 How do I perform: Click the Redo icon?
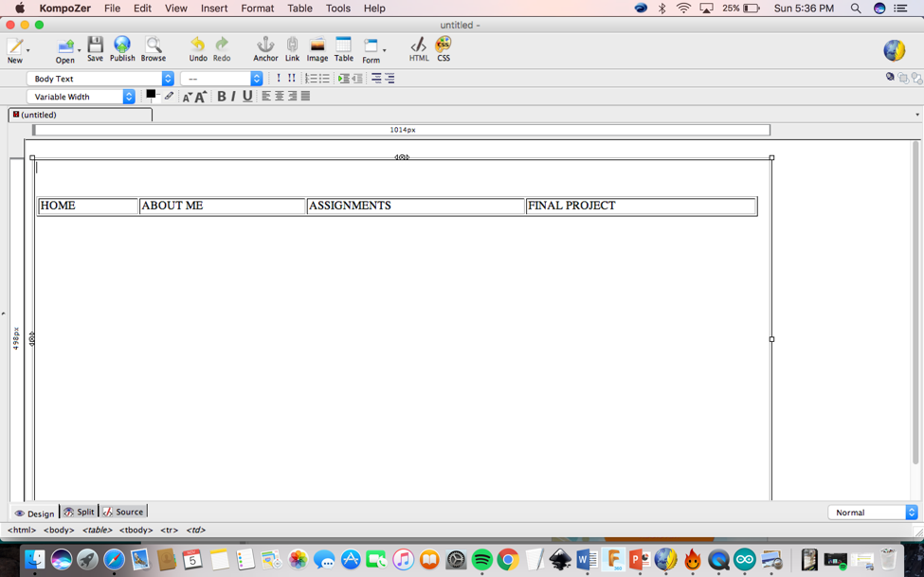pos(222,45)
